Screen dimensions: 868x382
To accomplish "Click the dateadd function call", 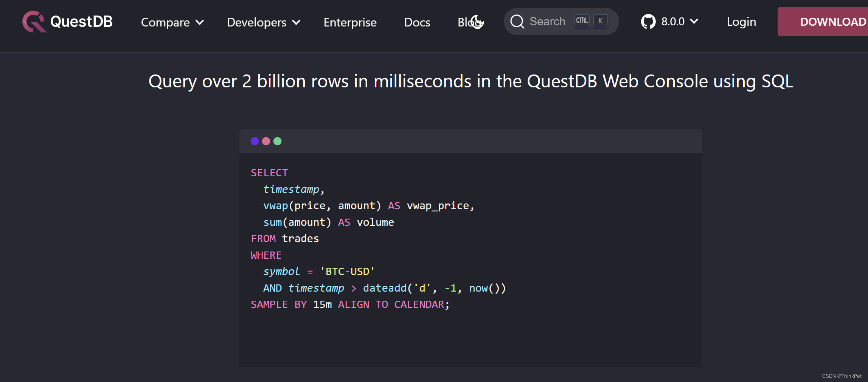I will 434,288.
